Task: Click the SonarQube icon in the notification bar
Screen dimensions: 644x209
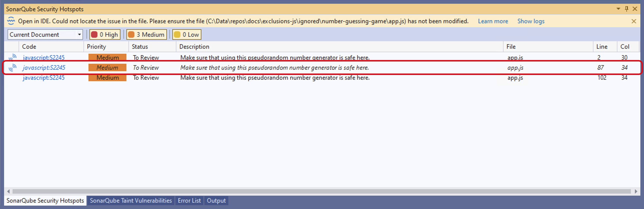Action: [x=11, y=21]
